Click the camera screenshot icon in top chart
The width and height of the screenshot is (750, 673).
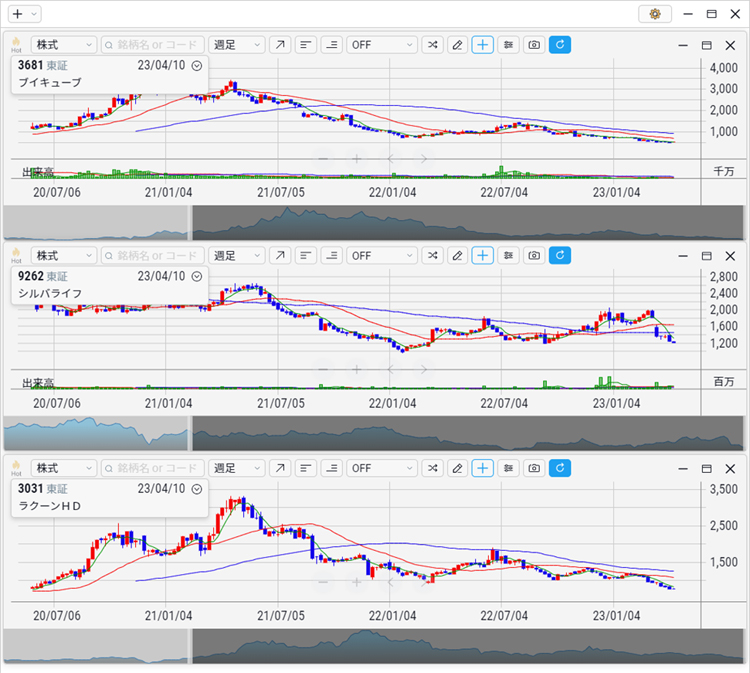[534, 45]
